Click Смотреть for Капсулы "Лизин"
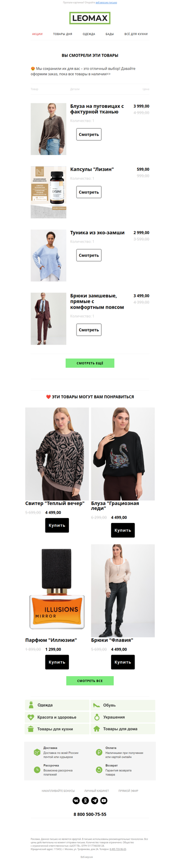This screenshot has width=180, height=868. pos(89,192)
